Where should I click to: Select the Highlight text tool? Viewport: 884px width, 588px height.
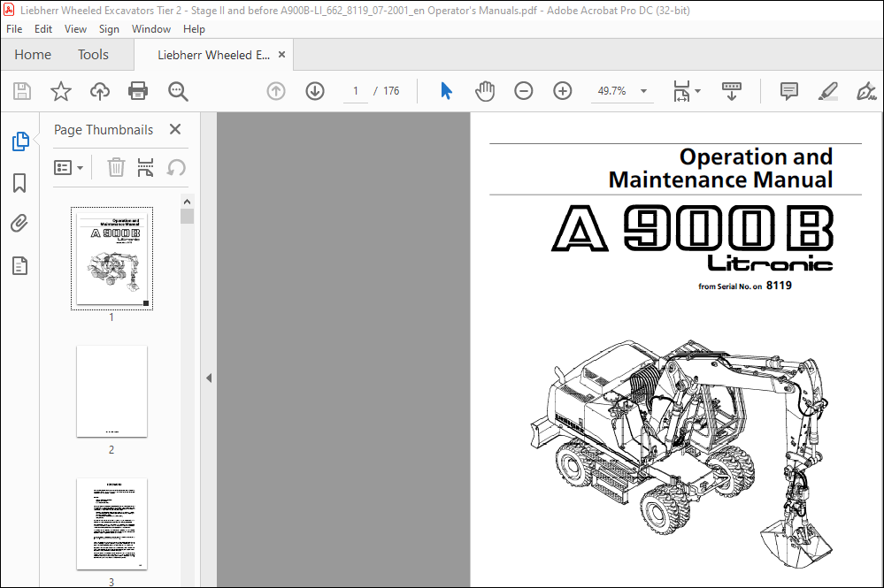tap(827, 91)
